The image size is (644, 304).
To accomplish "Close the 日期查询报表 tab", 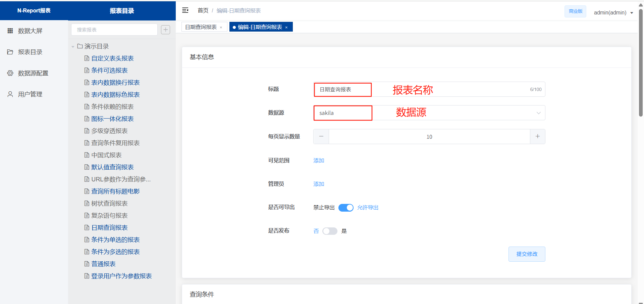I will point(221,28).
